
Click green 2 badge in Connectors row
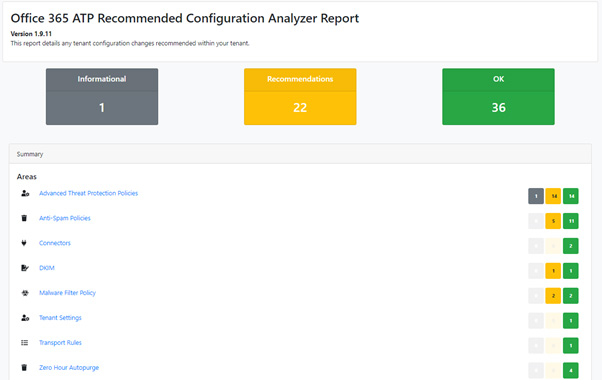[571, 246]
